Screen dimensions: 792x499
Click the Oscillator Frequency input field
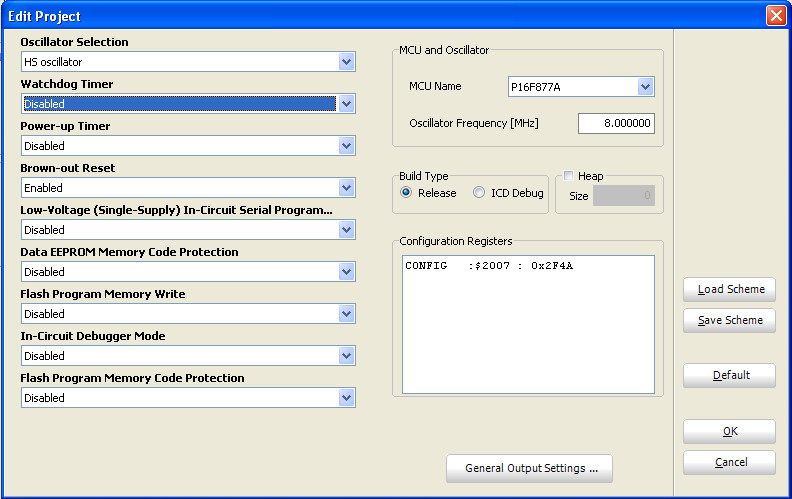(615, 123)
